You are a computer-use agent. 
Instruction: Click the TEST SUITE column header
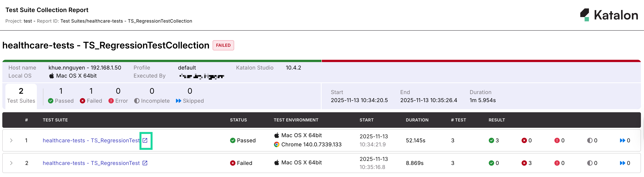tap(55, 120)
